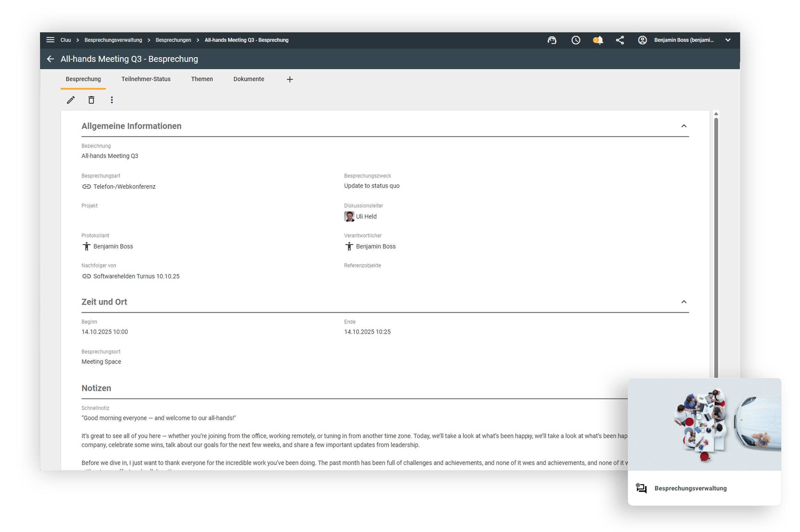Edit meeting with pencil icon

pos(71,100)
